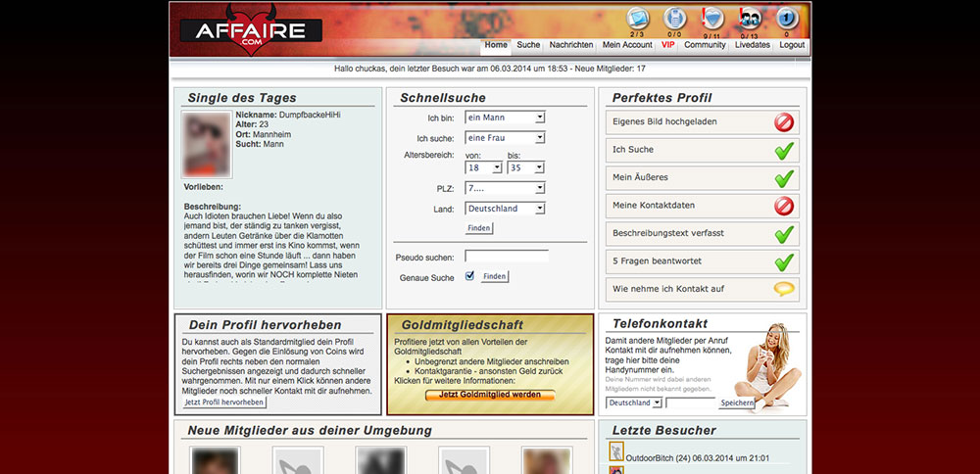
Task: Toggle the Genaue Suche checkbox
Action: point(470,277)
